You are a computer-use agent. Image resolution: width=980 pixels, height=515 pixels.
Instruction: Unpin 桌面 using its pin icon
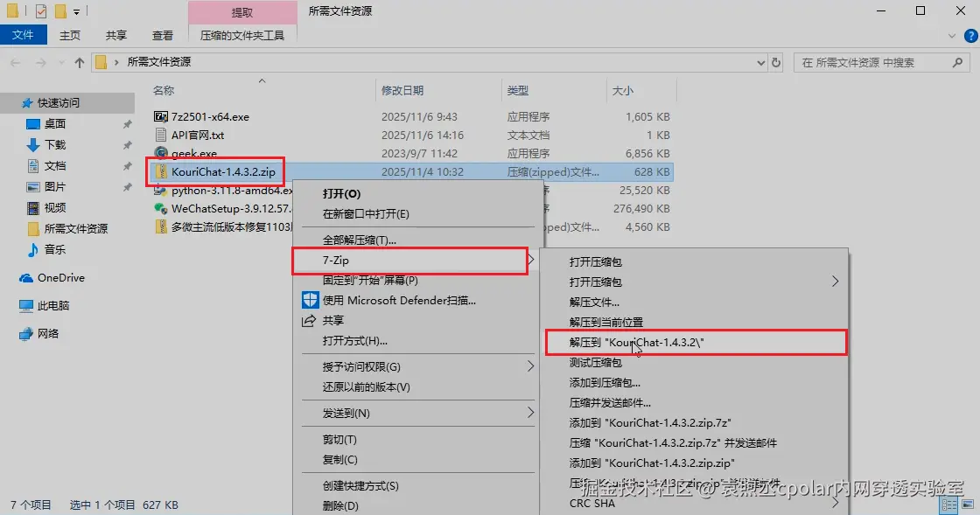128,124
